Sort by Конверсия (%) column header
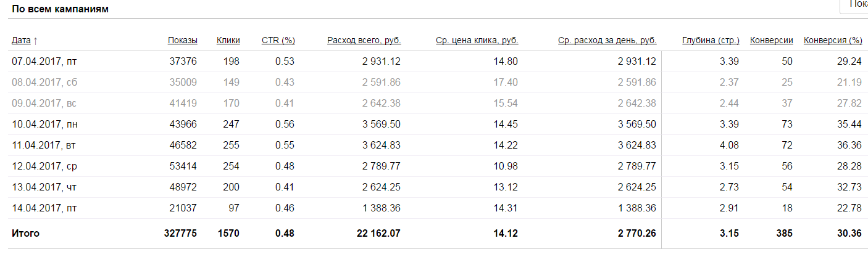This screenshot has width=868, height=262. [x=833, y=41]
